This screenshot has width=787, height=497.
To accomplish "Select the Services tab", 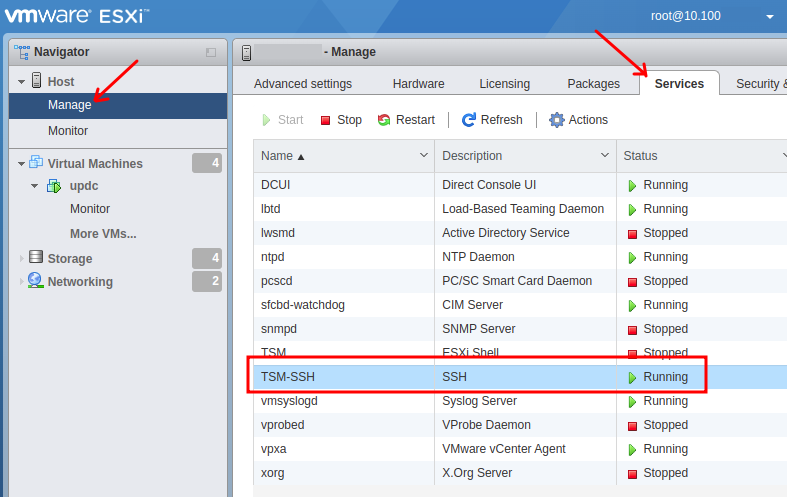I will pyautogui.click(x=679, y=84).
